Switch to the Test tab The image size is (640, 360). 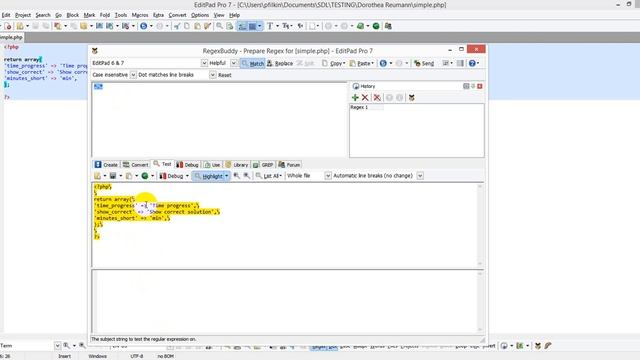[162, 164]
